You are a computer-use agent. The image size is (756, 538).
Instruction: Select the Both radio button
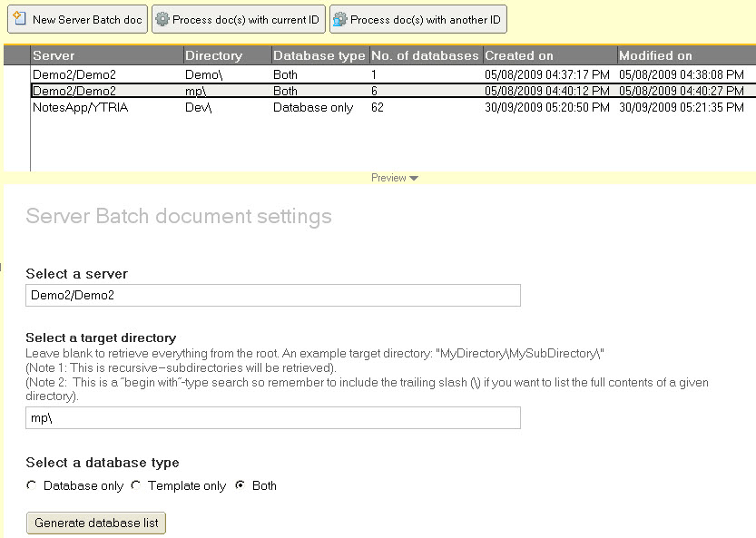click(x=241, y=485)
